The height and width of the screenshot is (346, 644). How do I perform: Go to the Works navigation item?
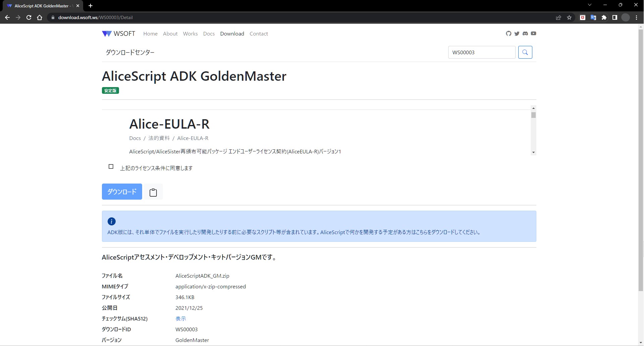click(x=190, y=34)
